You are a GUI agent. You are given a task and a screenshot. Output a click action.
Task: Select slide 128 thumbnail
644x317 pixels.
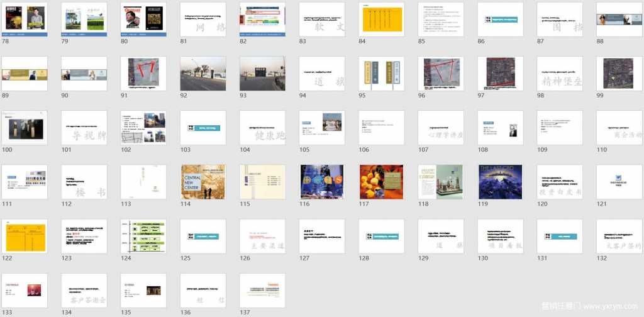(x=382, y=236)
